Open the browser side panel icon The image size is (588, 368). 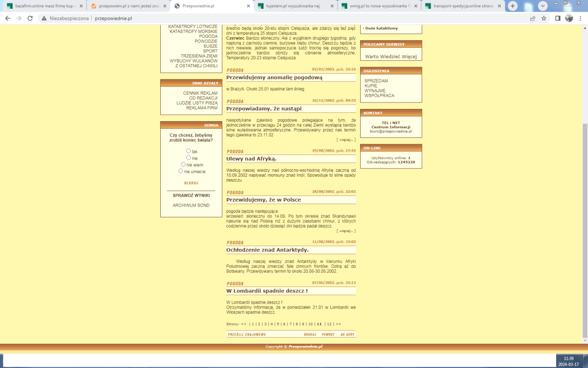[x=558, y=18]
